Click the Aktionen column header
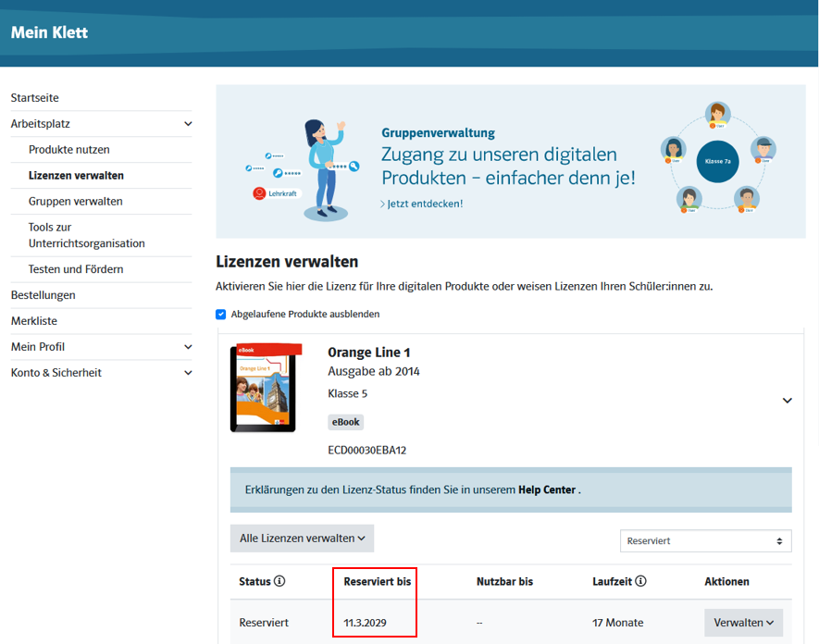This screenshot has height=644, width=819. click(726, 581)
